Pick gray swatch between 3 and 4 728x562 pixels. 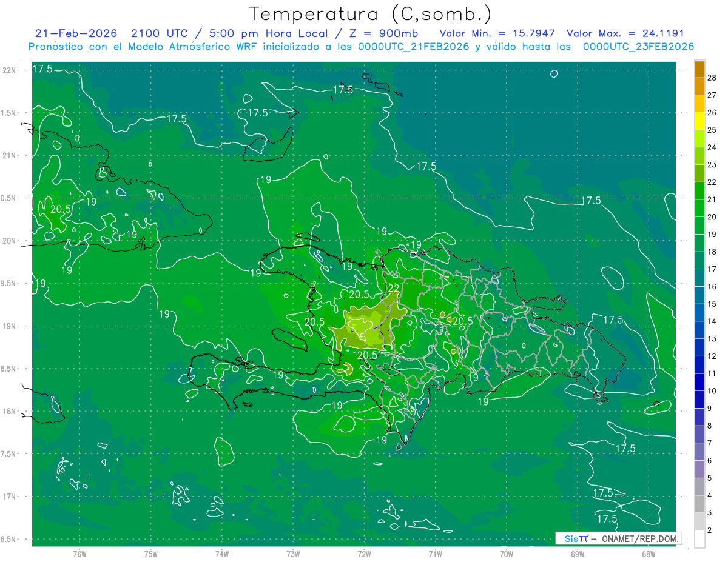click(x=699, y=504)
